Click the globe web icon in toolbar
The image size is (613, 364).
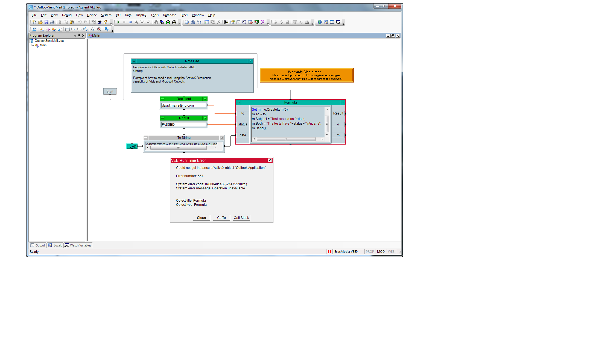pos(320,22)
